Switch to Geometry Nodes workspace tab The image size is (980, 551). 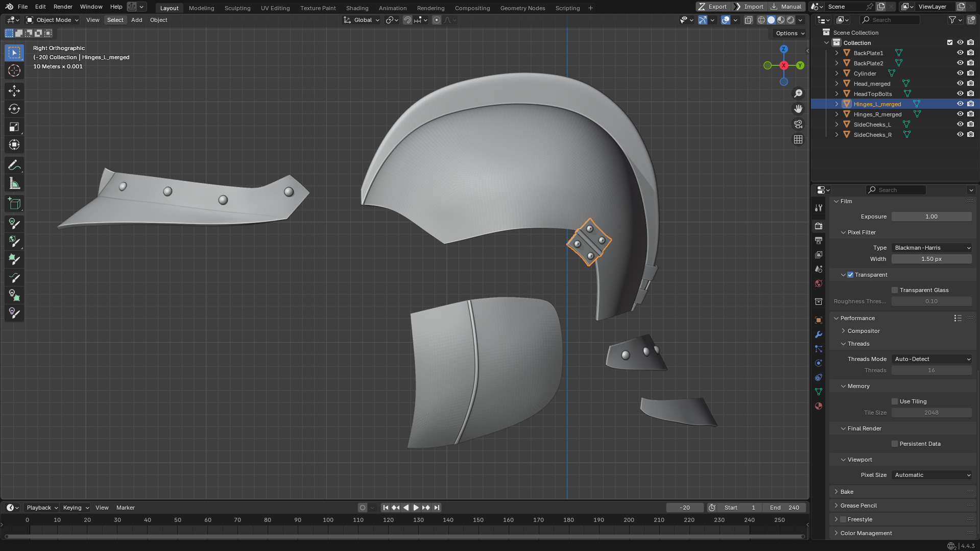[x=522, y=8]
